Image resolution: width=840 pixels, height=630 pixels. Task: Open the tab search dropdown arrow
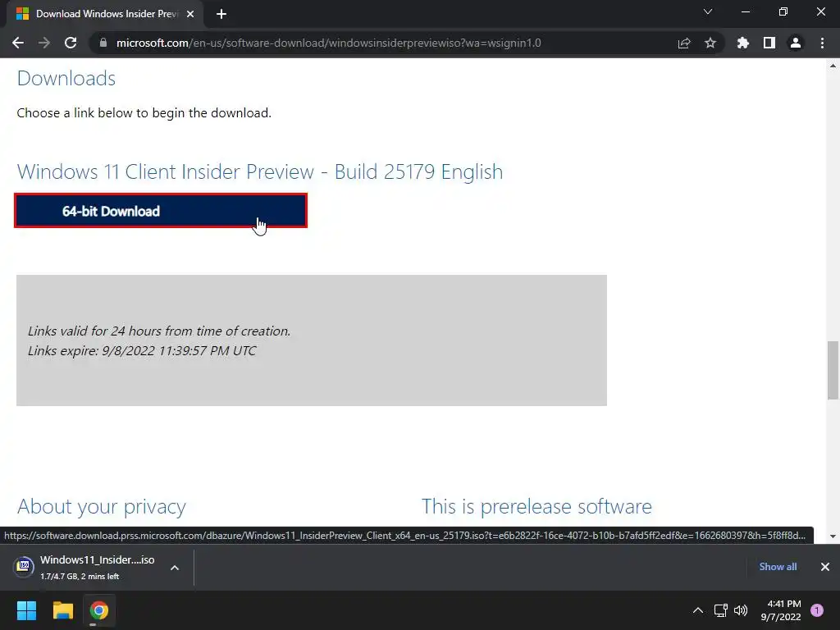click(x=708, y=11)
